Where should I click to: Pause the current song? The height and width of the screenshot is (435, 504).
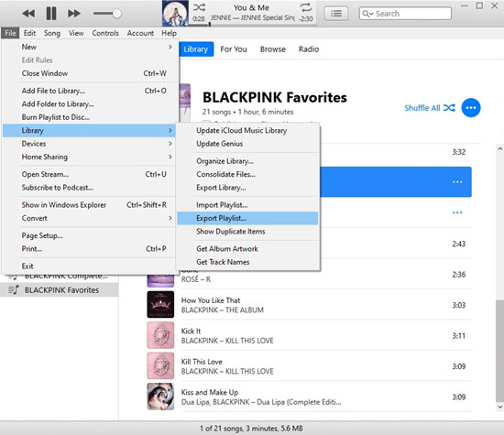[x=51, y=14]
